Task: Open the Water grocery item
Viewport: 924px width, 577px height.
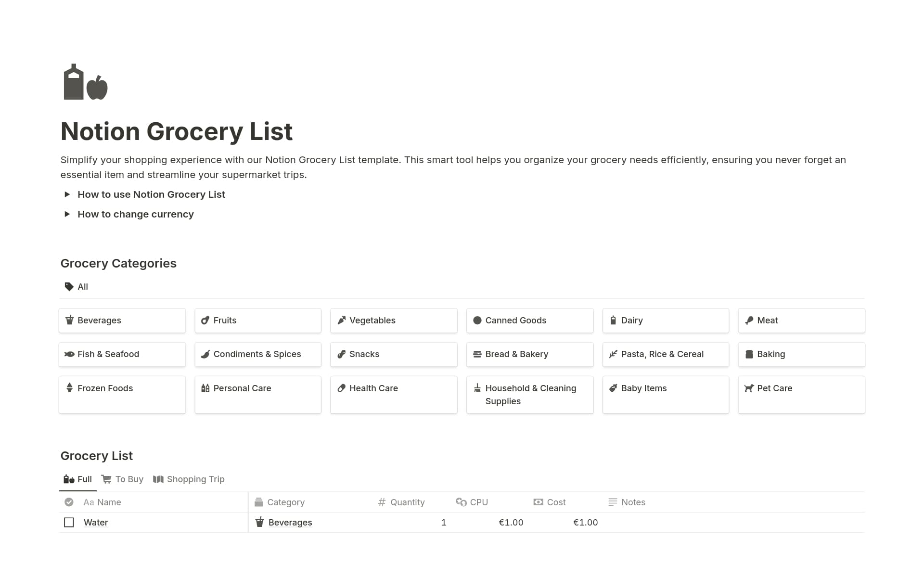Action: (x=95, y=522)
